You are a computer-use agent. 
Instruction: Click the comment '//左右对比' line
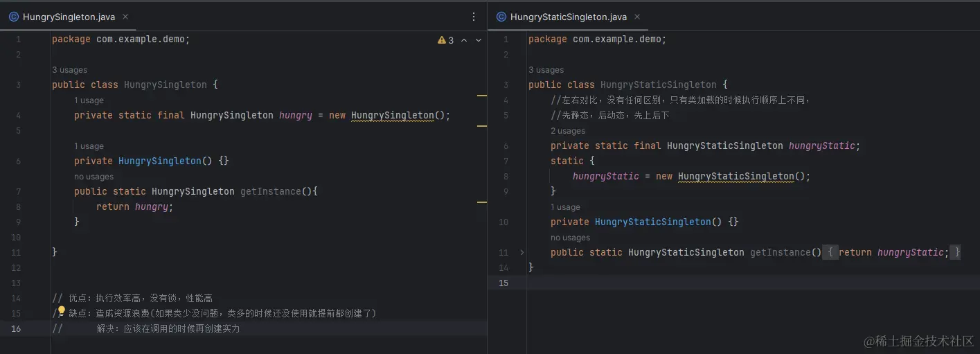pos(680,100)
